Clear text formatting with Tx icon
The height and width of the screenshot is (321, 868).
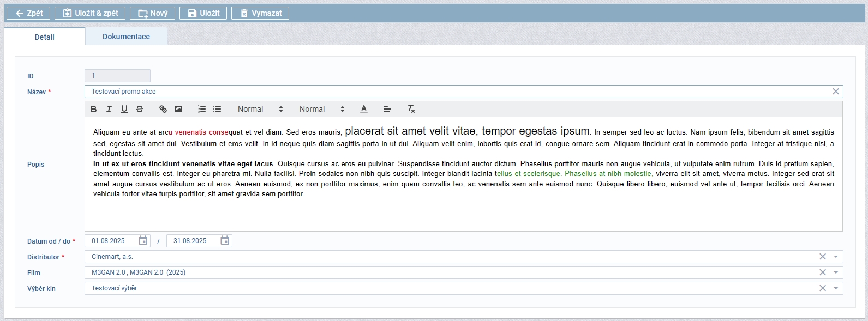click(x=411, y=109)
